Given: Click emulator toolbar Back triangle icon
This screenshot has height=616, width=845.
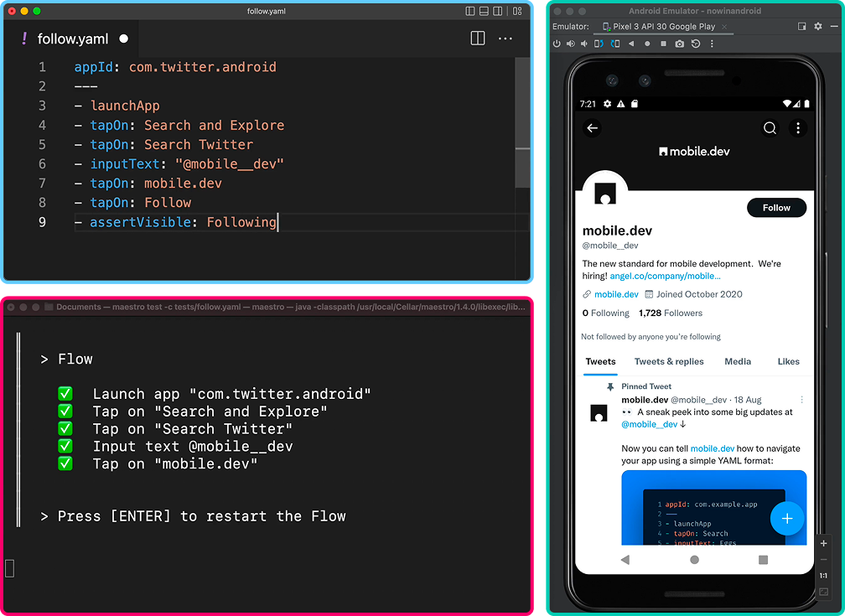Looking at the screenshot, I should (x=631, y=44).
